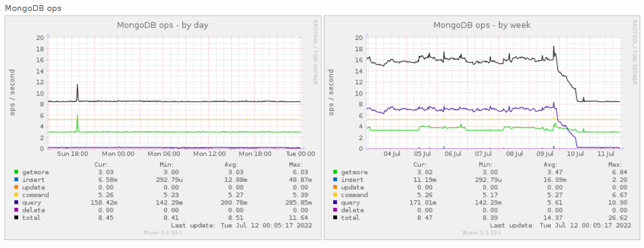Click day graph 'Last update' timestamp
This screenshot has height=248, width=644.
click(241, 226)
